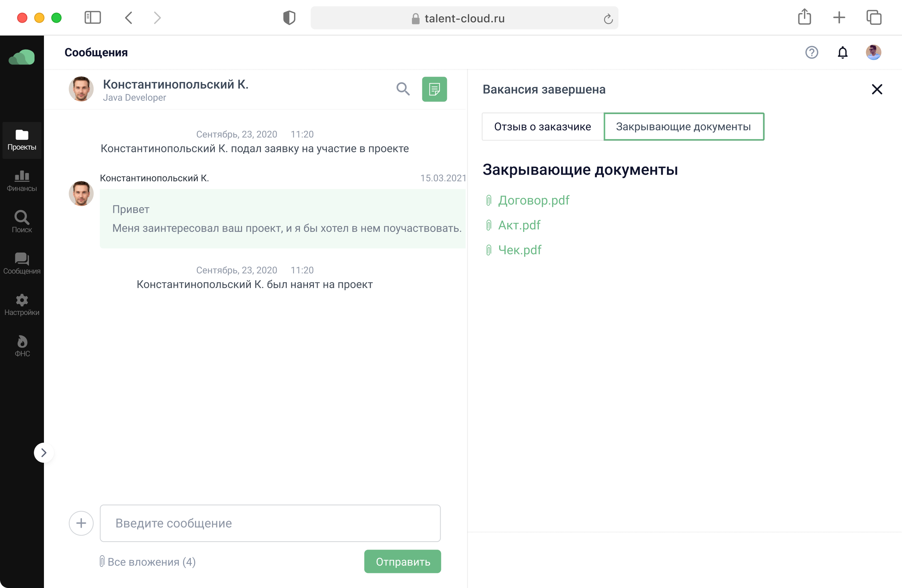Screen dimensions: 902x588
Task: Click the message input field
Action: (x=270, y=523)
